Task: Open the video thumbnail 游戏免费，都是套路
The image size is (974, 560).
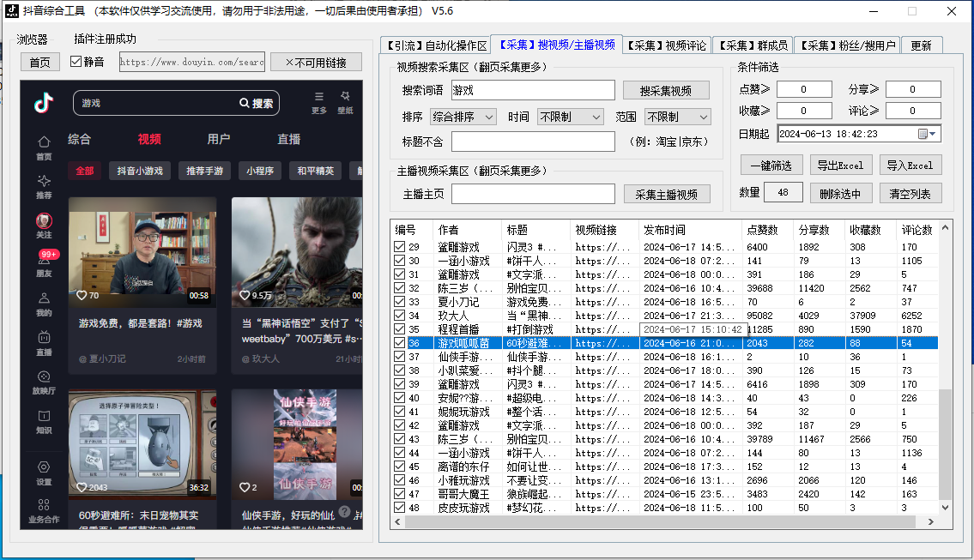Action: click(142, 252)
